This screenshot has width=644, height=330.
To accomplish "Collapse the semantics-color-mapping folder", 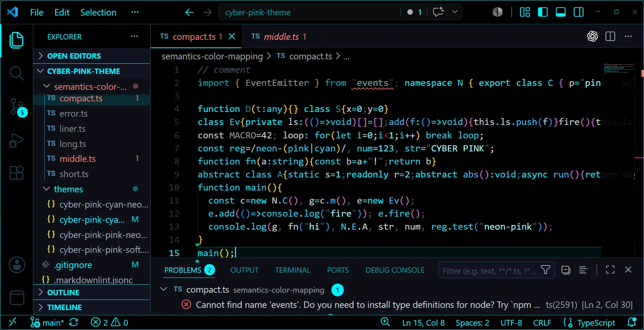I will coord(91,86).
